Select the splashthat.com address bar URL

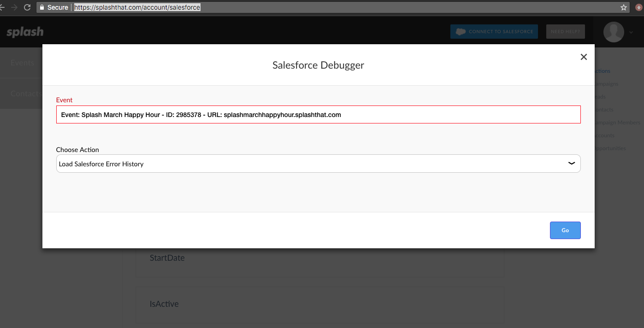pyautogui.click(x=137, y=7)
